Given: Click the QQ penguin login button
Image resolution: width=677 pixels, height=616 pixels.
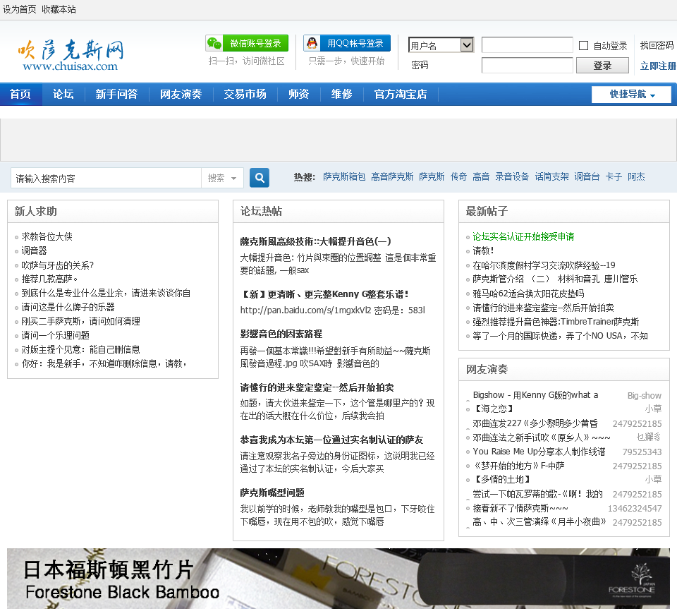Looking at the screenshot, I should pyautogui.click(x=346, y=44).
